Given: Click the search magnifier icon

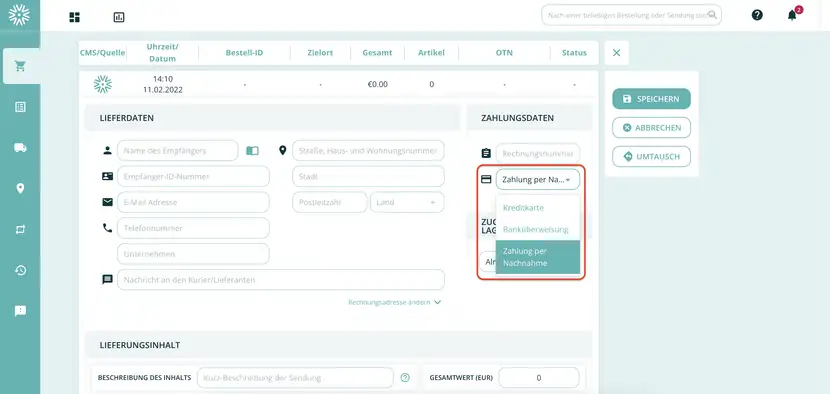Looking at the screenshot, I should 712,15.
